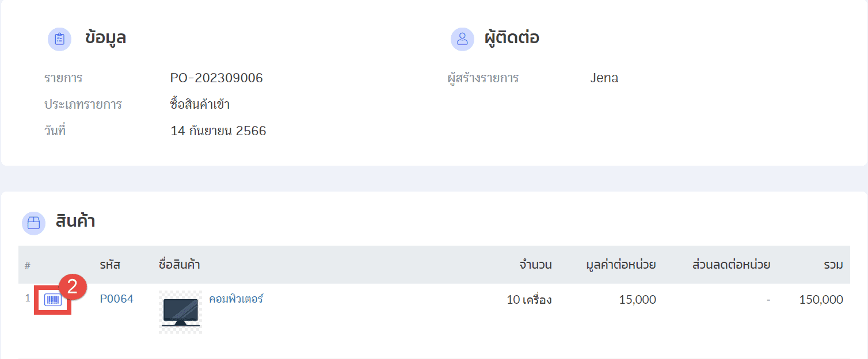Screen dimensions: 868x359
Task: Click the total value 150,000
Action: (821, 300)
